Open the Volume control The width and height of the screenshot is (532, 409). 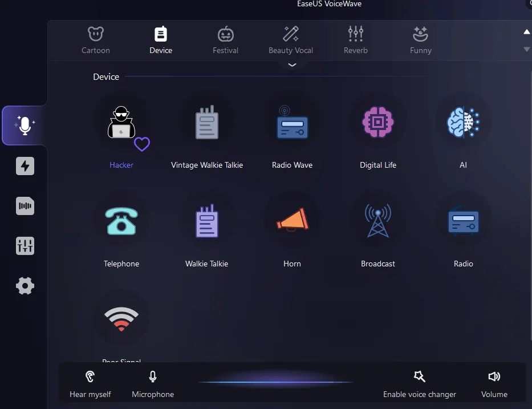pyautogui.click(x=494, y=383)
